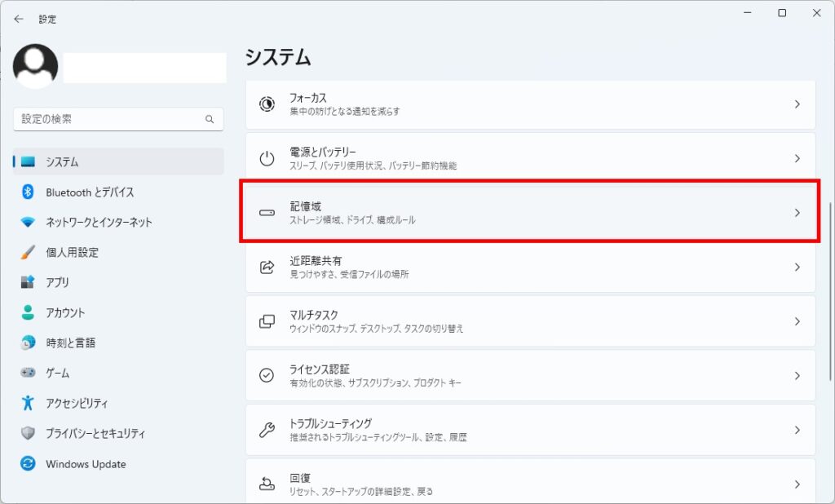Image resolution: width=835 pixels, height=504 pixels.
Task: Open the マルチタスク chevron arrow
Action: click(x=797, y=321)
